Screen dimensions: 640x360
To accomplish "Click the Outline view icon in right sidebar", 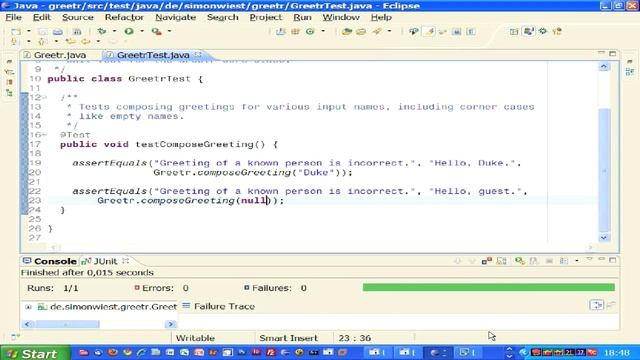I will 629,72.
